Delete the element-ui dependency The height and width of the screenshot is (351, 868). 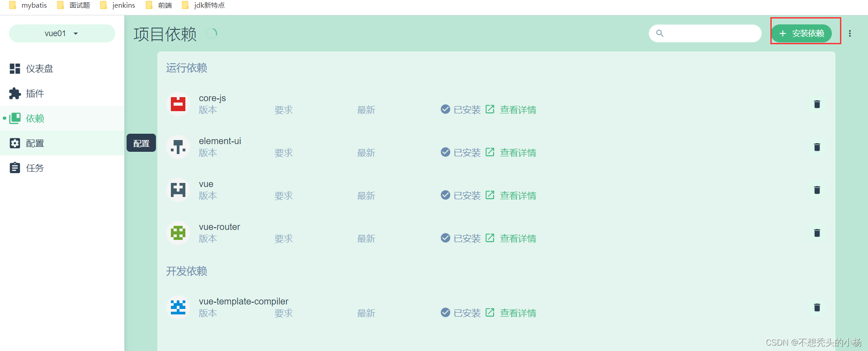pos(817,147)
